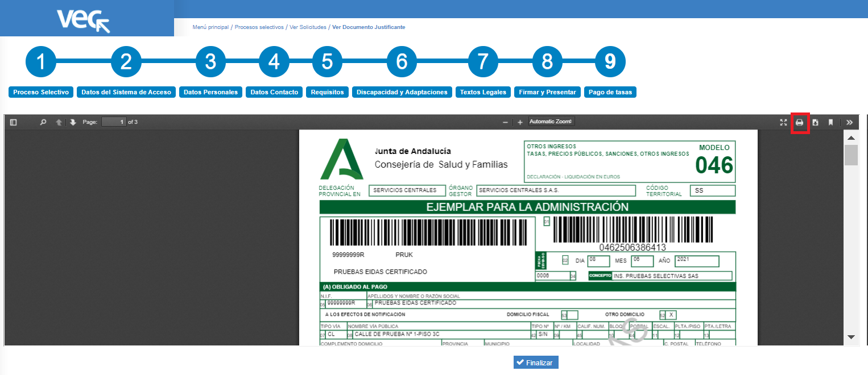Toggle the PDF viewer sidebar
Screen dimensions: 868x375
(x=14, y=122)
